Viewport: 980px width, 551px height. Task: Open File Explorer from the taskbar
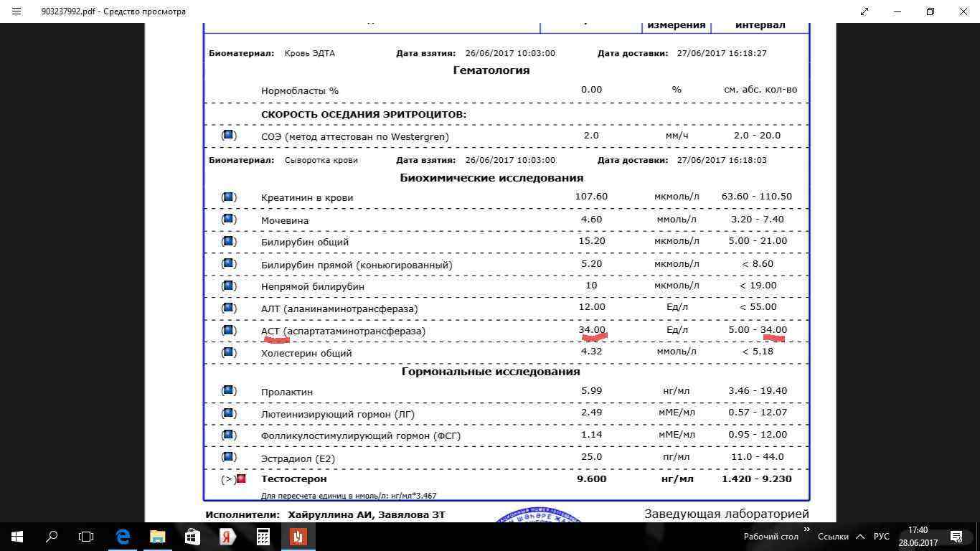[x=157, y=536]
